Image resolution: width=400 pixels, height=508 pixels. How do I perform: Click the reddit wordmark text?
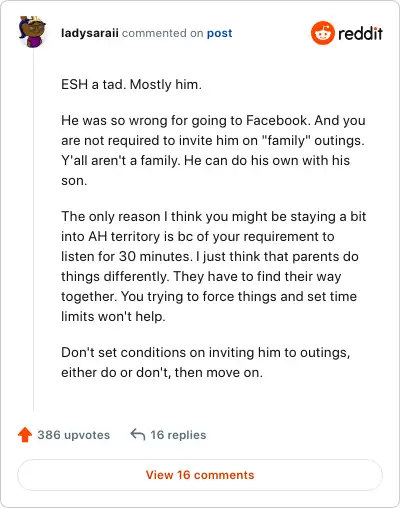click(x=360, y=34)
